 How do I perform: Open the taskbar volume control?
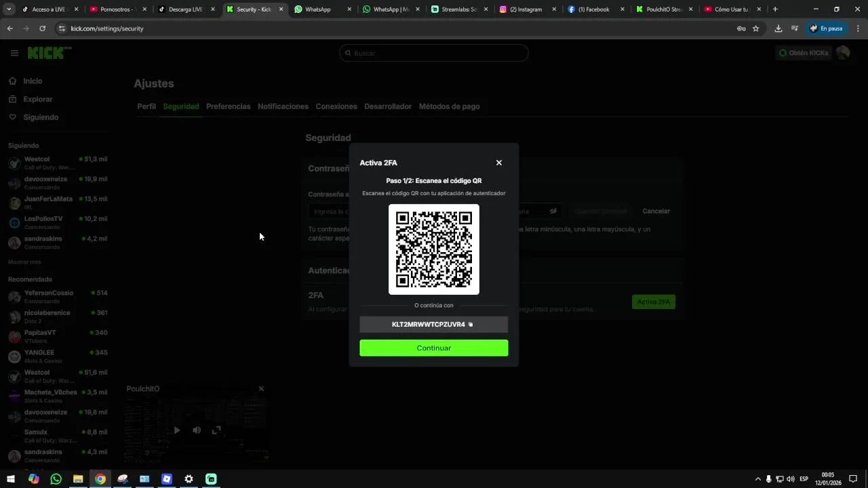coord(791,479)
